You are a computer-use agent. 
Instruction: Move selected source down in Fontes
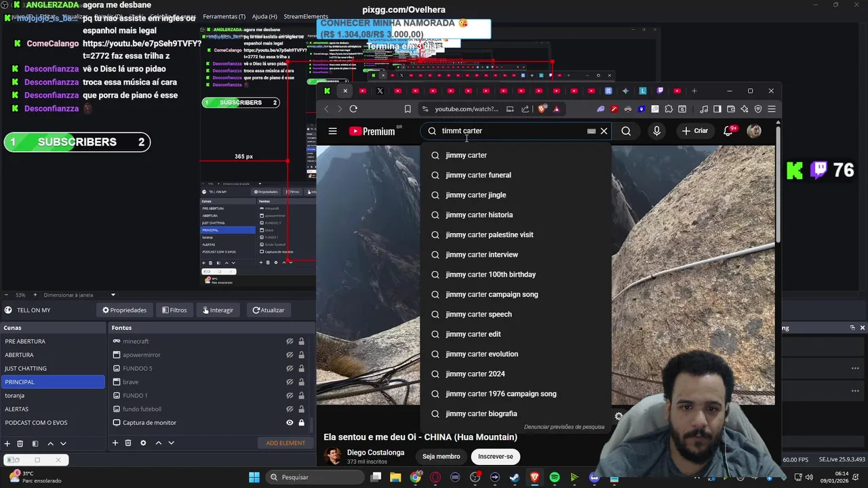[x=172, y=443]
